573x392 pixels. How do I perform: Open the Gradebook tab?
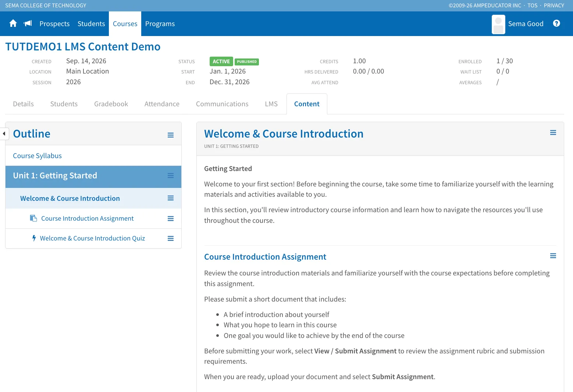(111, 104)
